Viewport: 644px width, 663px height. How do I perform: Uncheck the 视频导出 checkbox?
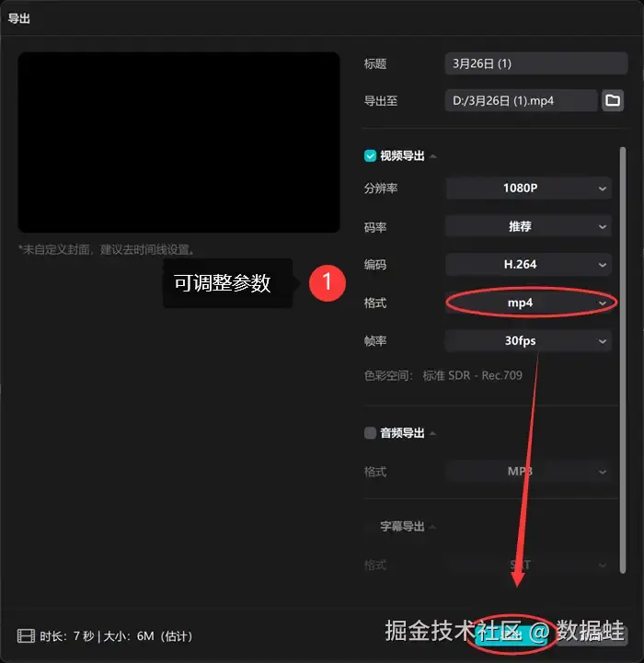(x=370, y=155)
